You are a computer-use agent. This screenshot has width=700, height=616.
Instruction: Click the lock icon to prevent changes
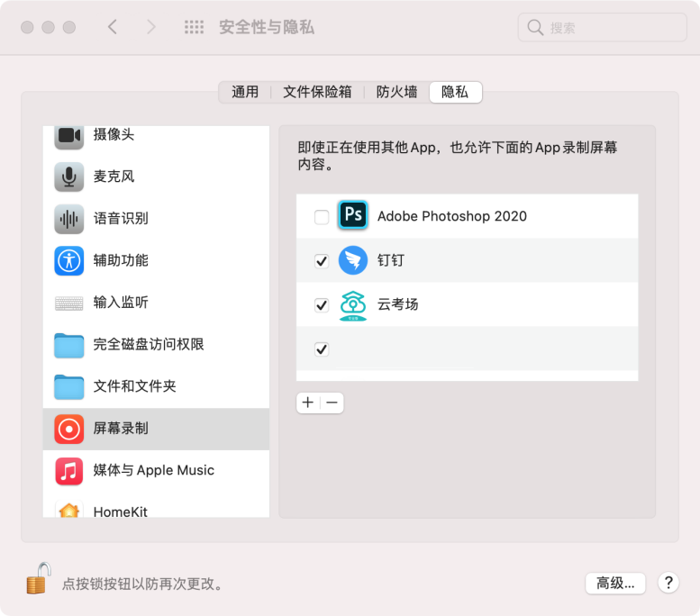pyautogui.click(x=37, y=579)
